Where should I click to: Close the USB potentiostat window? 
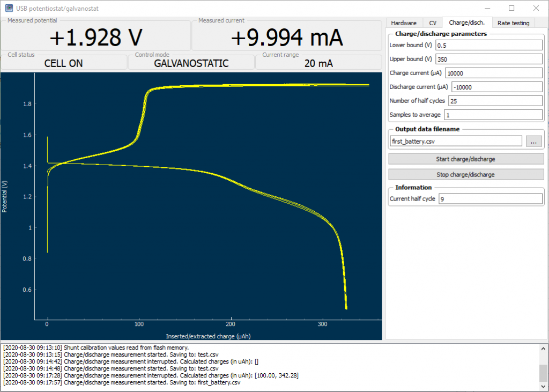click(536, 8)
